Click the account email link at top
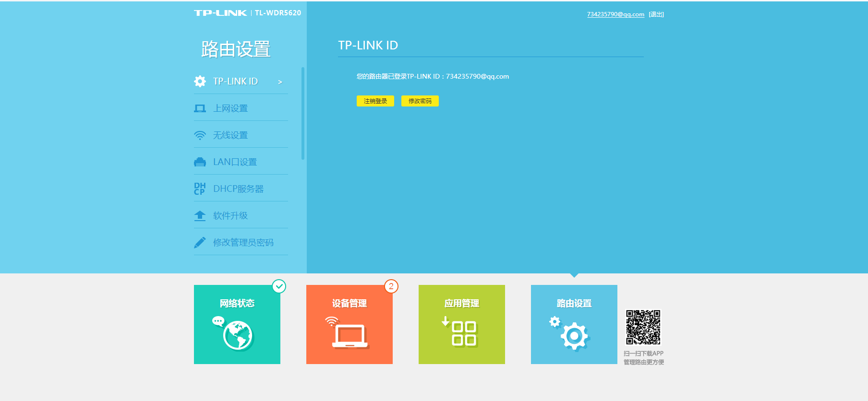The image size is (868, 401). [615, 14]
